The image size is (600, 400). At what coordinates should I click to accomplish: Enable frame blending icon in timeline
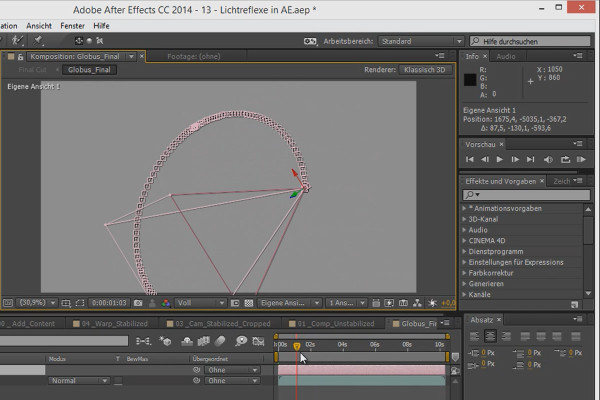(204, 341)
